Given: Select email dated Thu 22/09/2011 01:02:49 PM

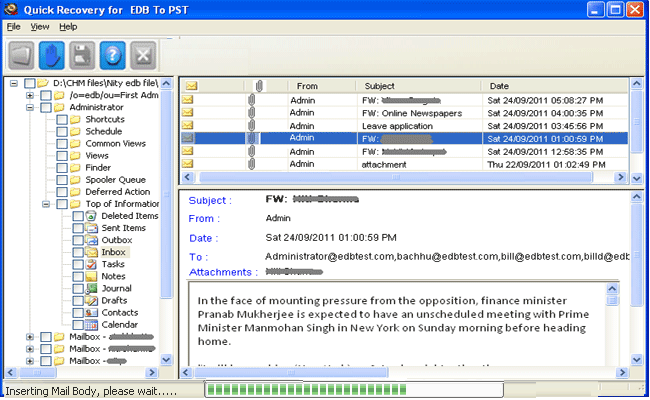Looking at the screenshot, I should (x=405, y=164).
